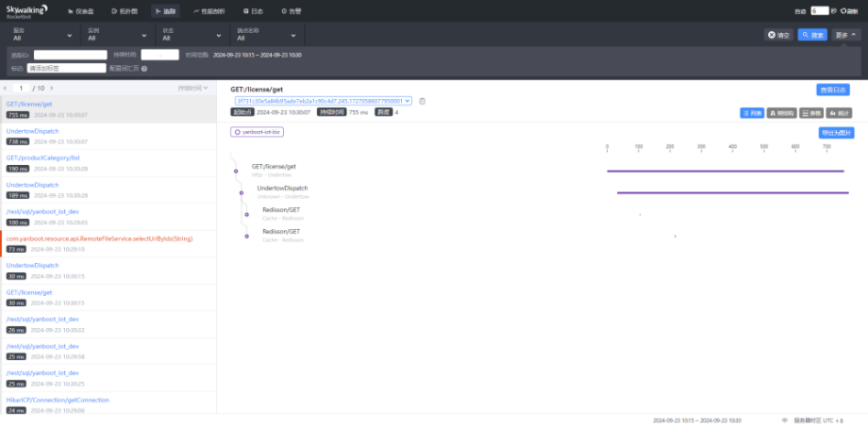
Task: Click the footer time range text
Action: coord(697,421)
